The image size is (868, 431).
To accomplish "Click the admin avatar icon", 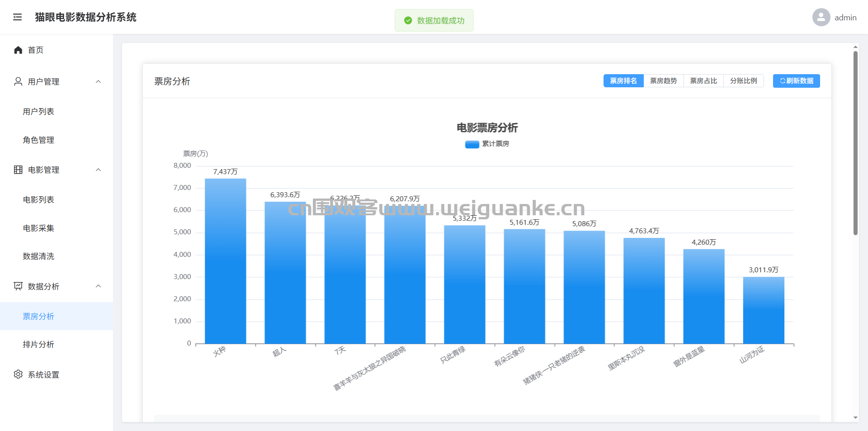I will (x=821, y=17).
